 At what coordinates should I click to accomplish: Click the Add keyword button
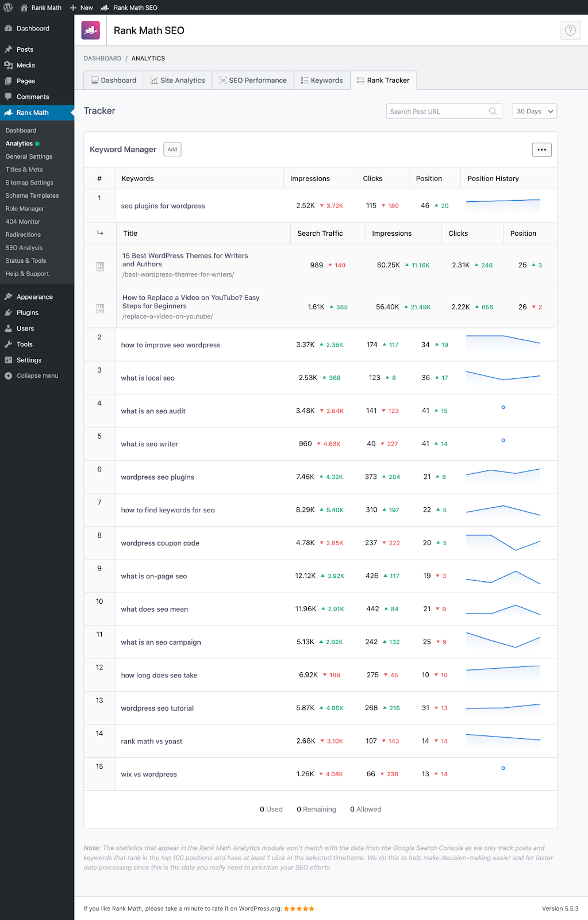172,149
